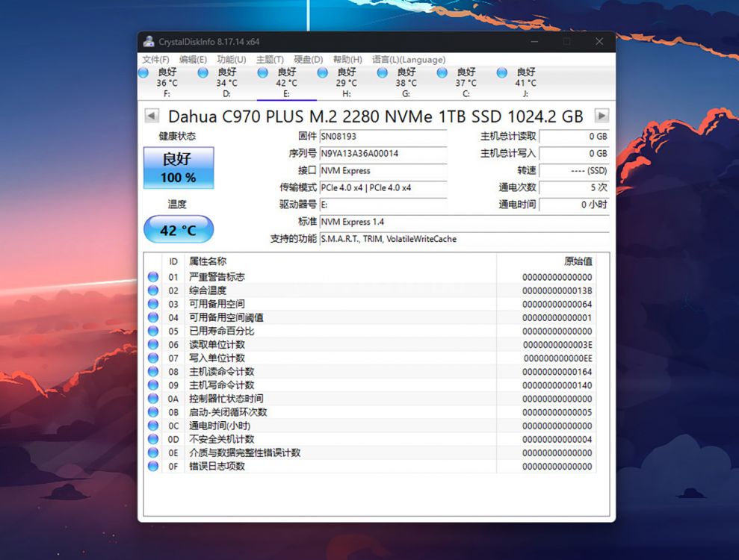Click the 通电时间 field showing 0 小时
This screenshot has height=560, width=739.
pyautogui.click(x=574, y=205)
